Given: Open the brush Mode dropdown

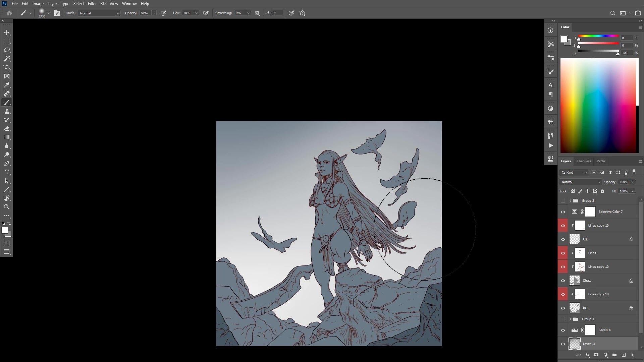Looking at the screenshot, I should point(99,13).
